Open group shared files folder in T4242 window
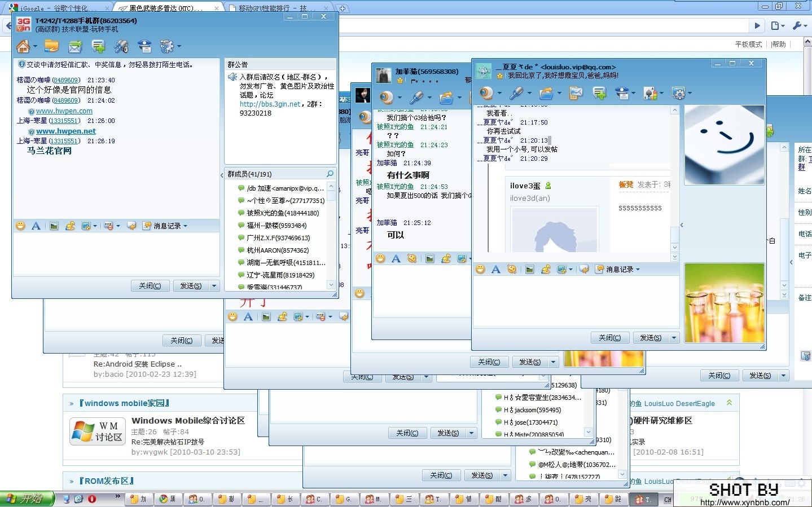Viewport: 812px width, 507px height. (51, 46)
